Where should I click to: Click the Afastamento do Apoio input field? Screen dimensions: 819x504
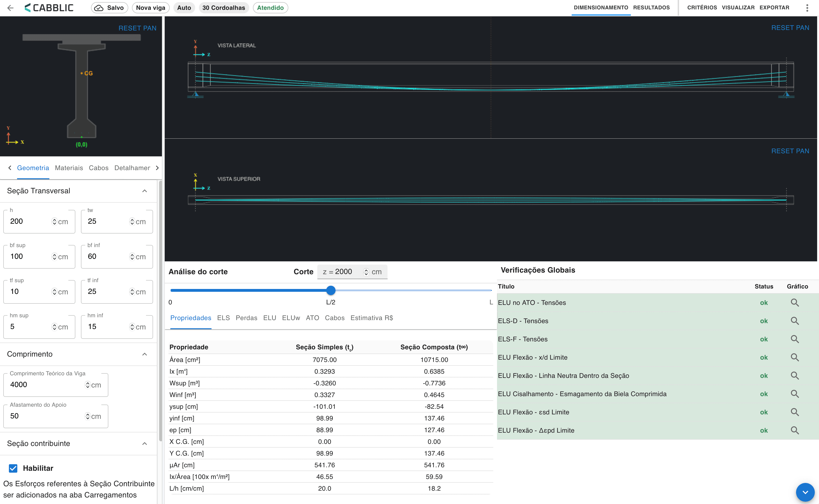[56, 416]
